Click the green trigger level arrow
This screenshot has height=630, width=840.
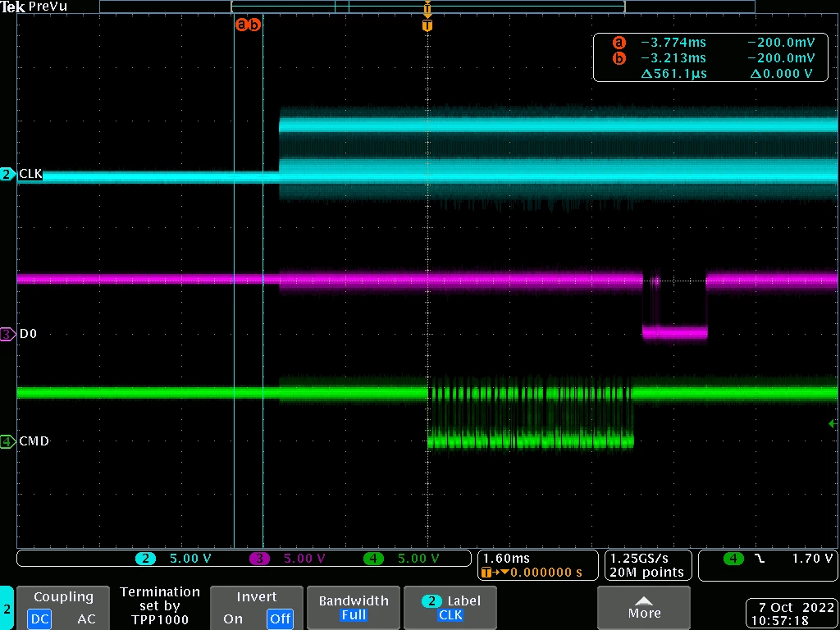pos(832,423)
